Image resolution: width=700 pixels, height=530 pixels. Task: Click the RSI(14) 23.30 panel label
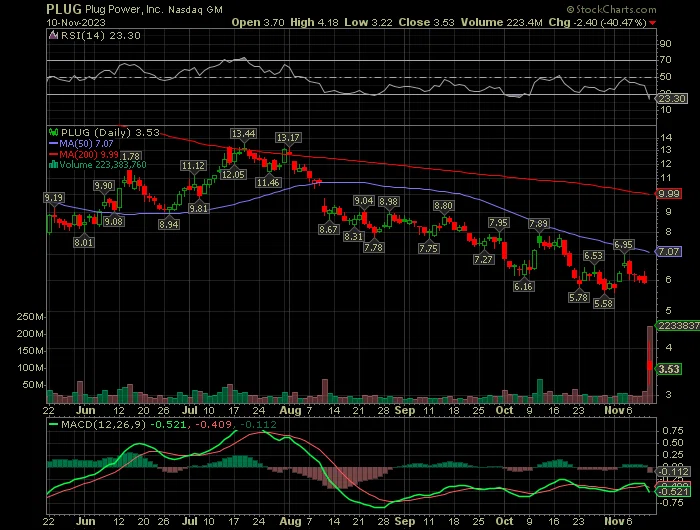click(x=101, y=36)
